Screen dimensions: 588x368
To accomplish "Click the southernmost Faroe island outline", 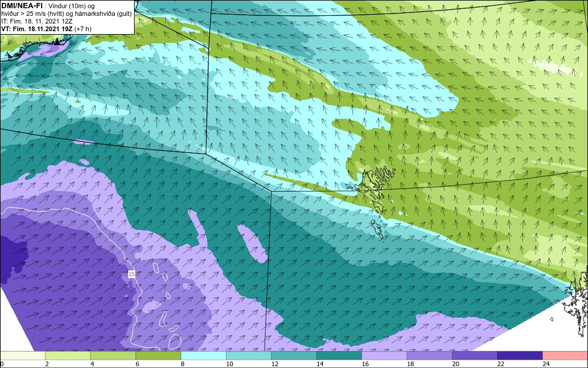I will coord(377,229).
